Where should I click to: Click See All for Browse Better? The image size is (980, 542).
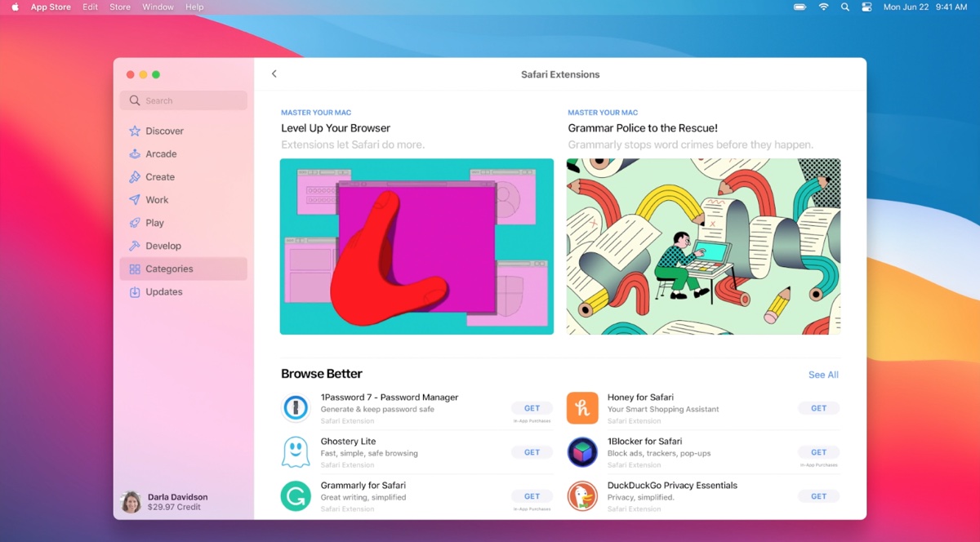click(823, 375)
